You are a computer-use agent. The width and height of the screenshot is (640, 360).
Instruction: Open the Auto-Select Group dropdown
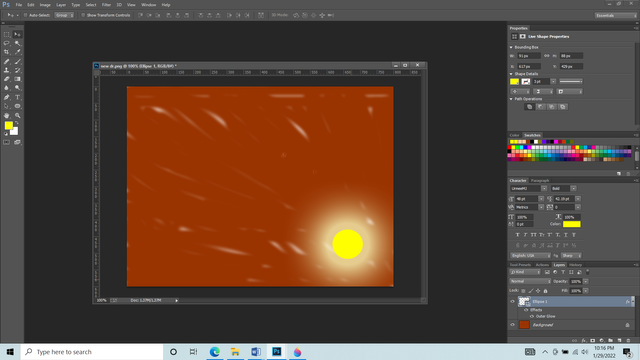pyautogui.click(x=64, y=15)
